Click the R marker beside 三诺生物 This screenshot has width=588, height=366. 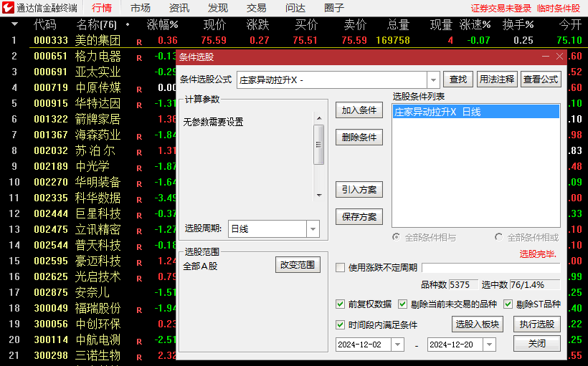click(139, 357)
